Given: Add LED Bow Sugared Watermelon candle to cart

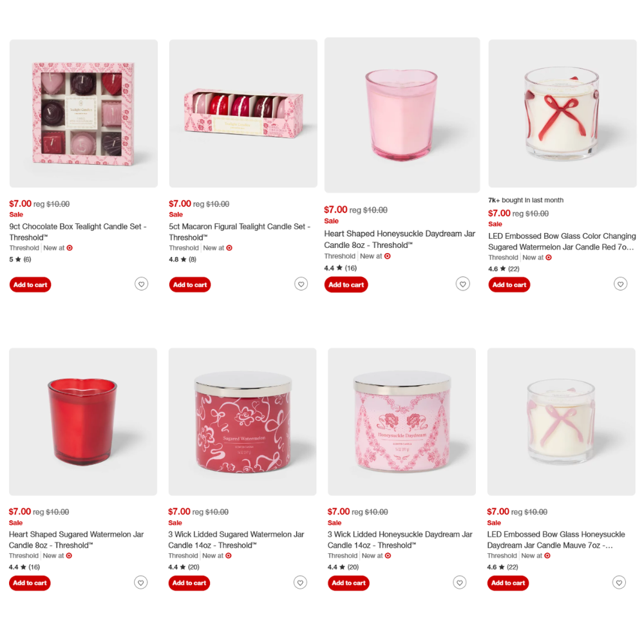Looking at the screenshot, I should pyautogui.click(x=509, y=285).
